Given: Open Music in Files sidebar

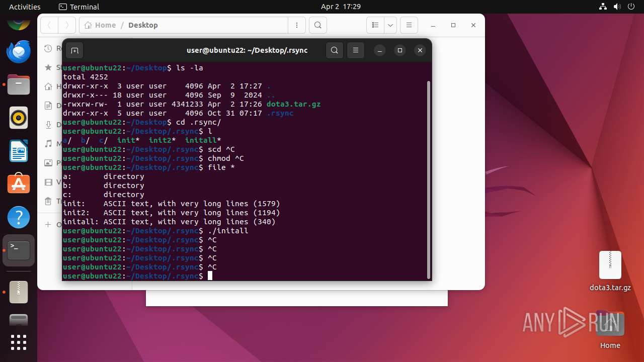Looking at the screenshot, I should (x=52, y=144).
